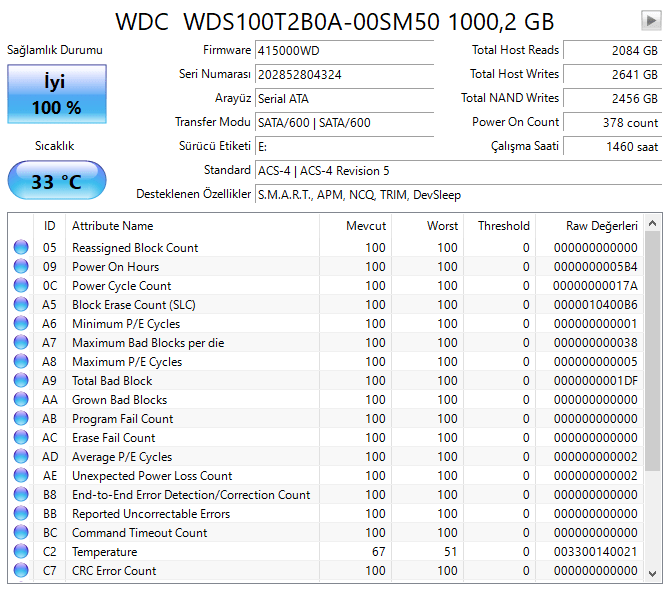Click the status orb for Minimum P/E Cycles
This screenshot has width=668, height=591.
21,323
